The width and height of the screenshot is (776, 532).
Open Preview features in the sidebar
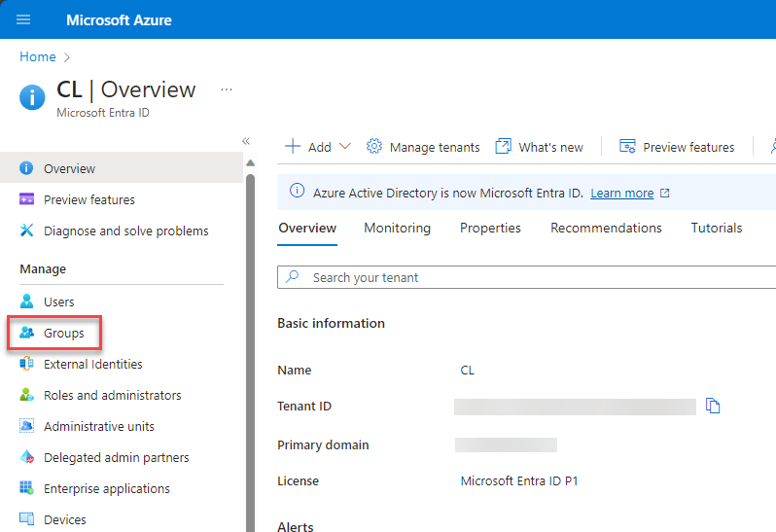coord(89,199)
